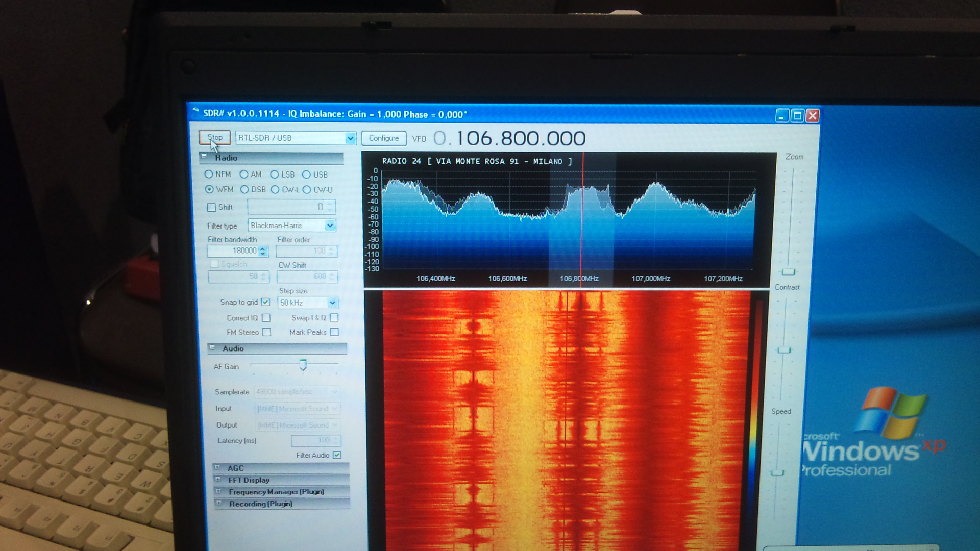Click the Zoom slider handle

(789, 272)
